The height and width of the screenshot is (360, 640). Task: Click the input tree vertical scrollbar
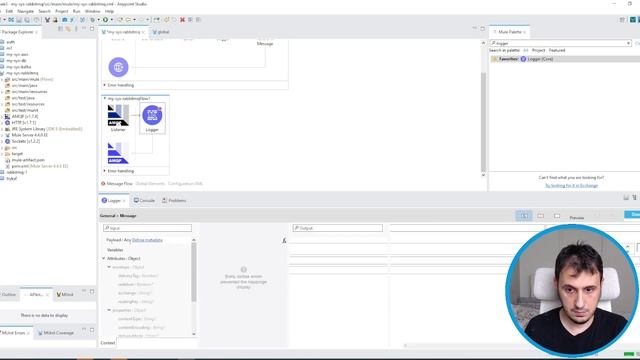193,271
